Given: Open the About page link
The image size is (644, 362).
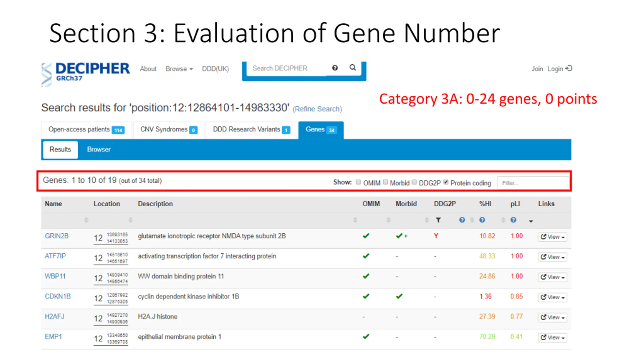Looking at the screenshot, I should click(148, 69).
